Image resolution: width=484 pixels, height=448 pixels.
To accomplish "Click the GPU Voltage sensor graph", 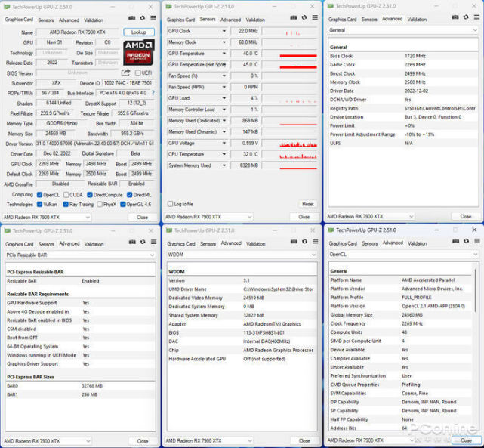I will 297,143.
